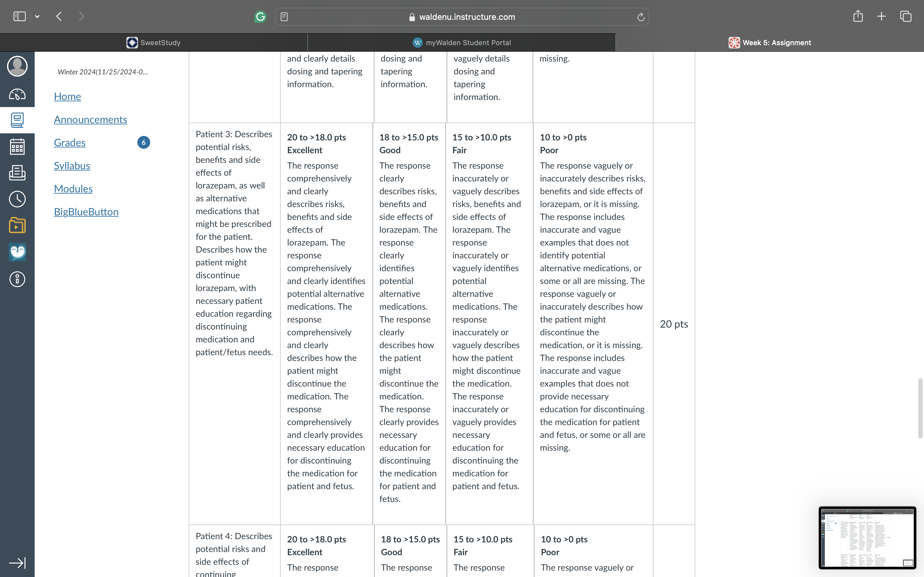Expand the Canvas global navigation arrow
The width and height of the screenshot is (924, 577).
click(x=17, y=563)
